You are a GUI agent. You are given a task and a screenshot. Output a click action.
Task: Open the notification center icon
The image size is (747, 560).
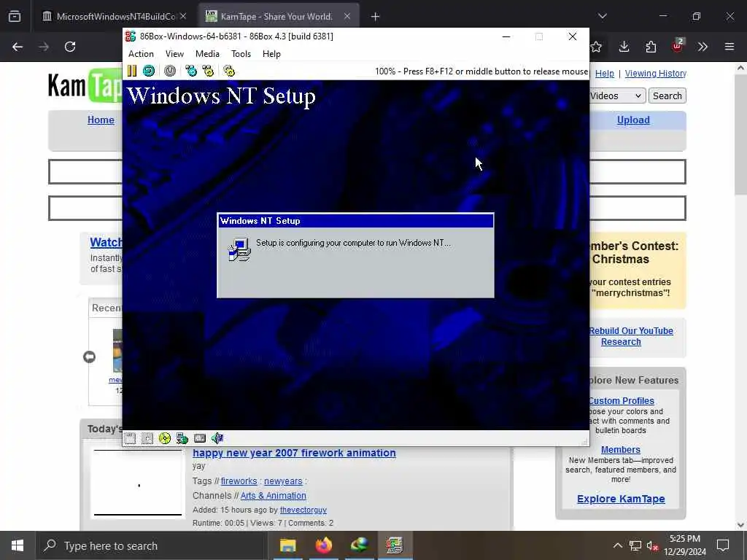[x=723, y=545]
